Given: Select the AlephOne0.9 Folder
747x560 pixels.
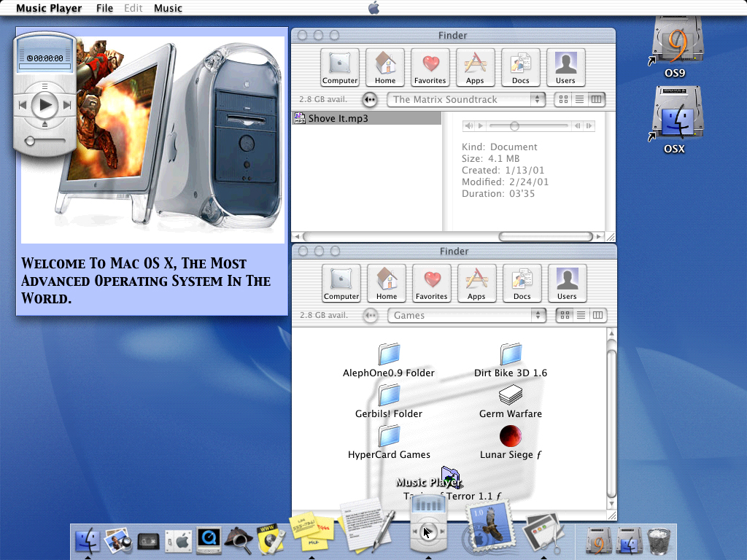Looking at the screenshot, I should pos(389,360).
